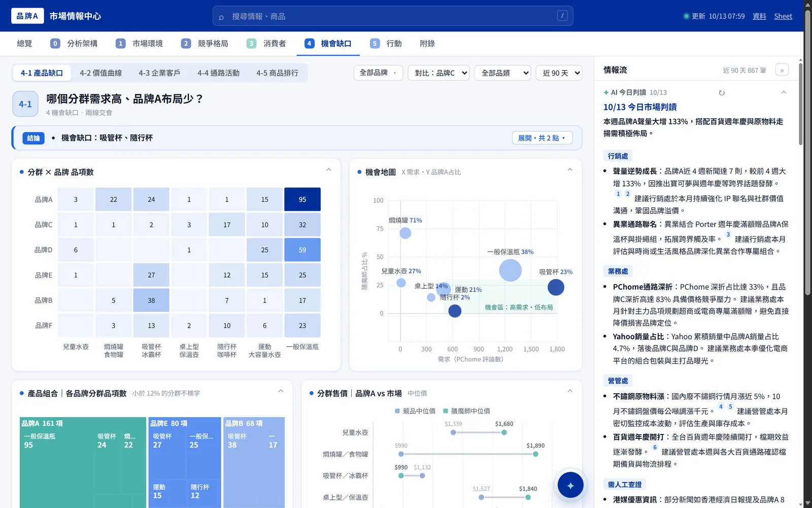The image size is (812, 508).
Task: Open the 近 90 天 time range dropdown
Action: 559,73
